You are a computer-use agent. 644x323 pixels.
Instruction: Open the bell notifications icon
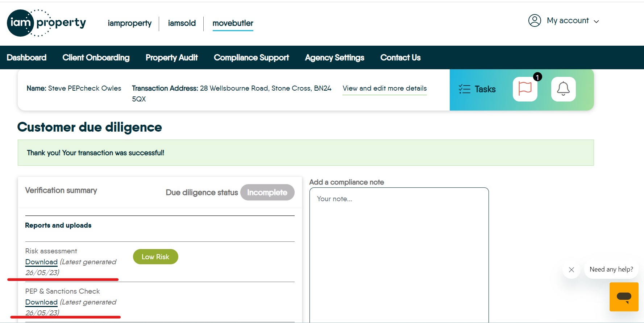[x=563, y=89]
